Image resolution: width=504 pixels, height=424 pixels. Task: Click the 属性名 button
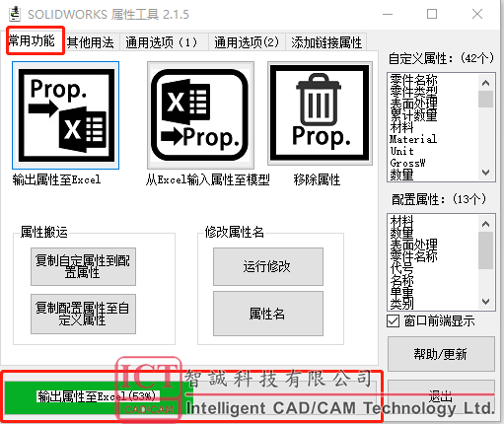coord(268,314)
